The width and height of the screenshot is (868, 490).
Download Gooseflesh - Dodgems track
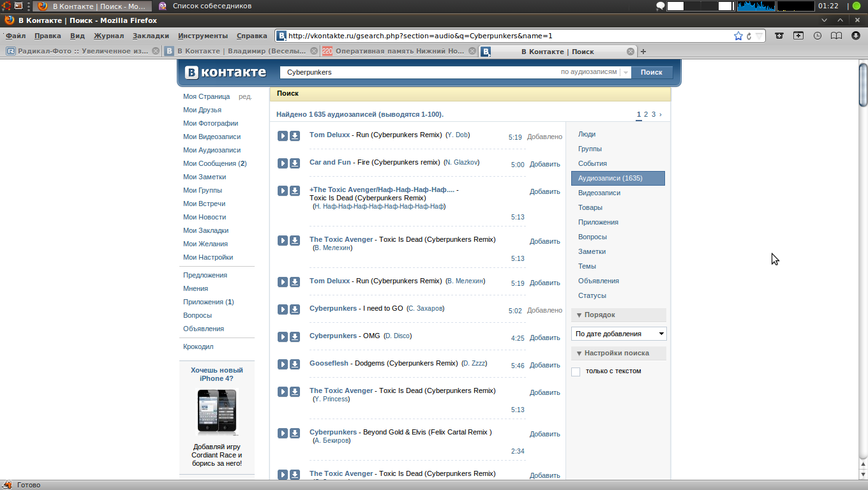tap(295, 364)
